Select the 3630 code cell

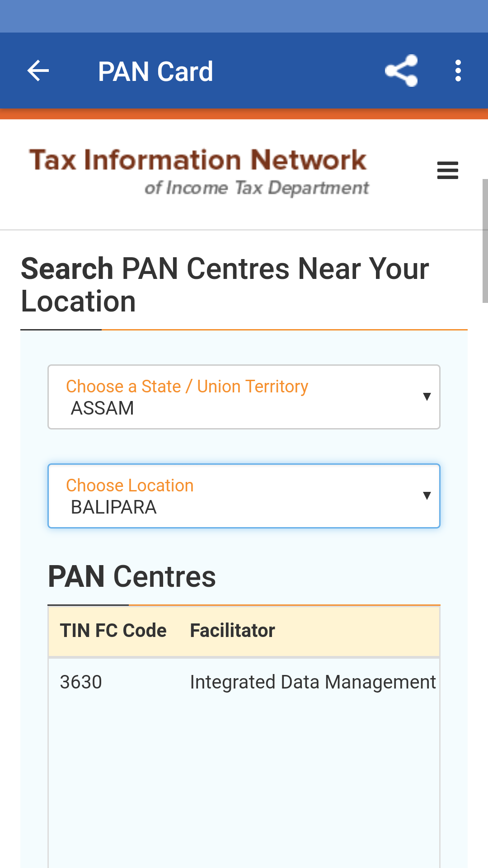click(x=81, y=682)
